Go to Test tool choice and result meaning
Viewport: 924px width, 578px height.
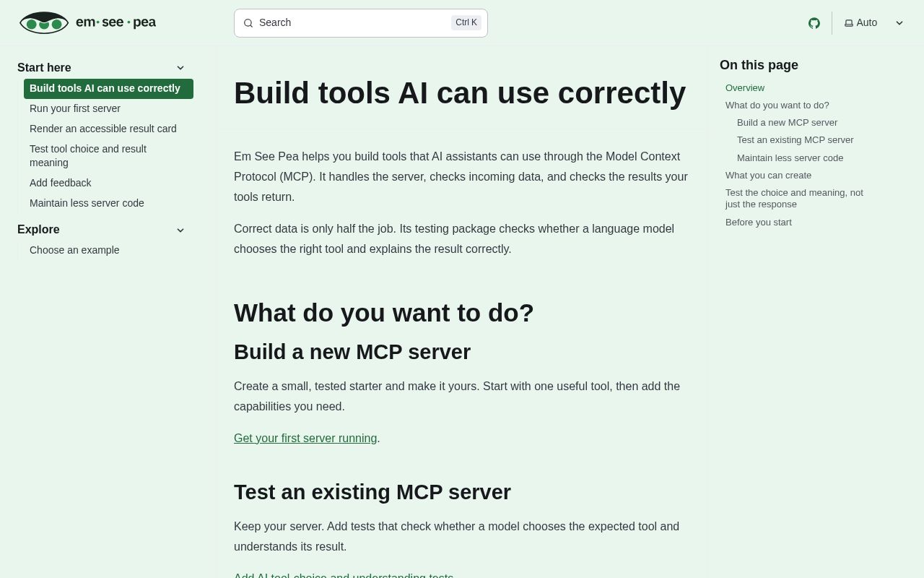88,155
